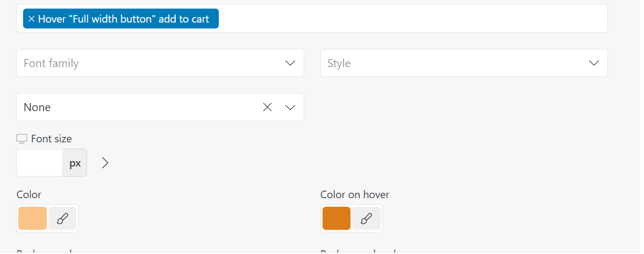Focus the Font size input field
The height and width of the screenshot is (254, 644).
[40, 163]
